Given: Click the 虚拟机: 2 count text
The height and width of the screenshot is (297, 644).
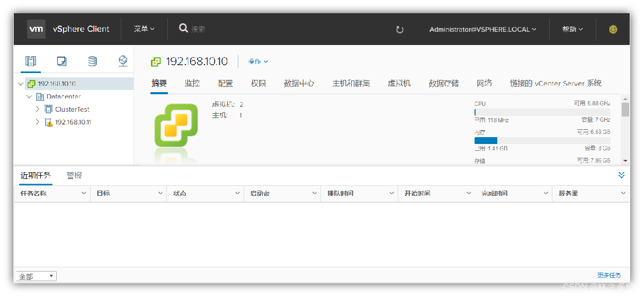Looking at the screenshot, I should (x=228, y=105).
